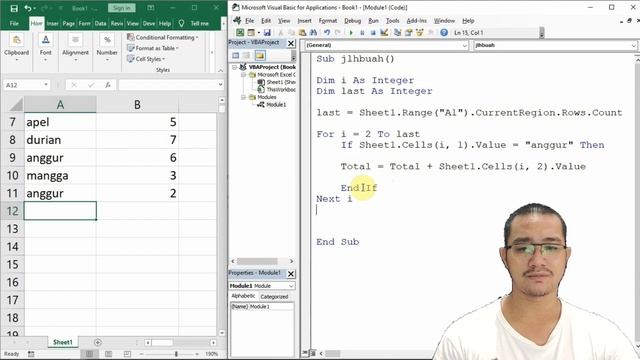Collapse the Modules folder in project tree
Image resolution: width=640 pixels, height=360 pixels.
pyautogui.click(x=243, y=97)
